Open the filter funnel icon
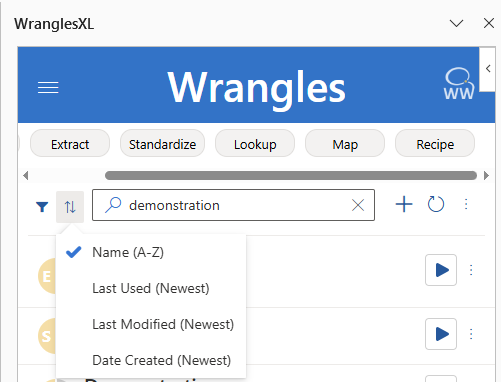501x382 pixels. click(x=42, y=207)
